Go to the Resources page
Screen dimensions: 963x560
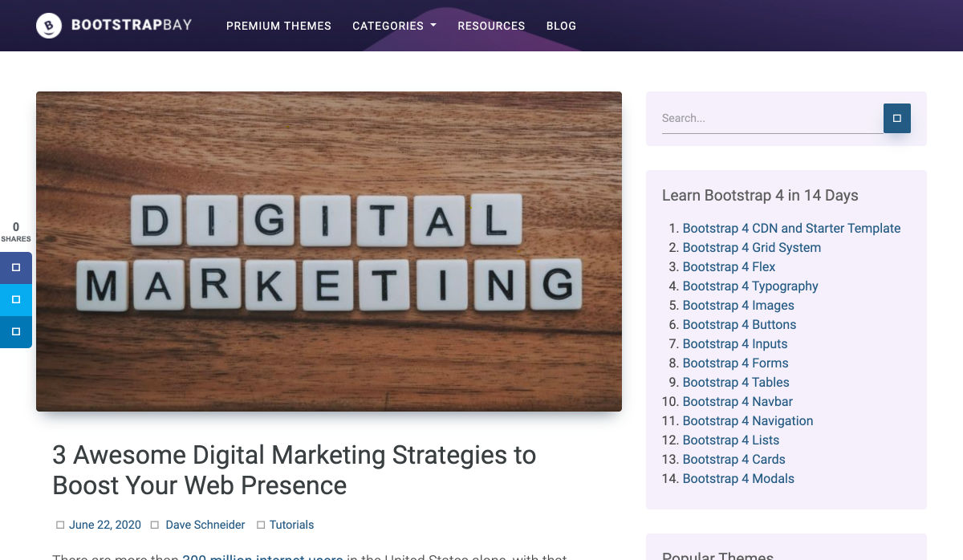[x=491, y=26]
